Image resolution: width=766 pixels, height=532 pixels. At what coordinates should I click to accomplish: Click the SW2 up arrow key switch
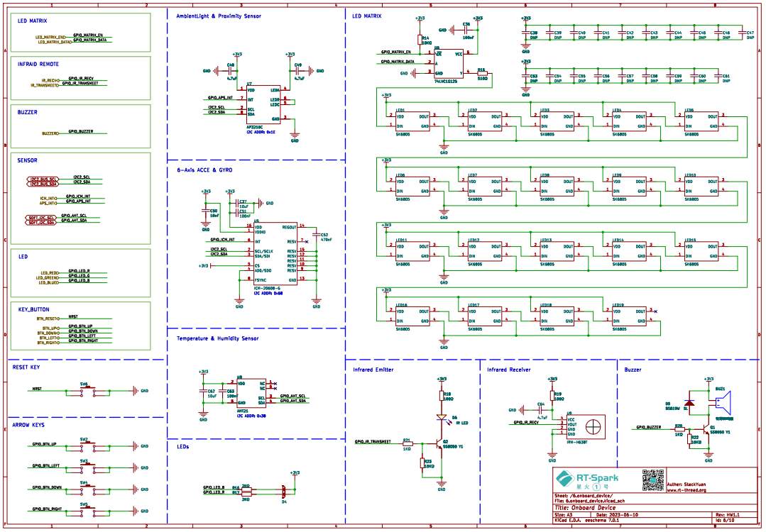click(87, 446)
